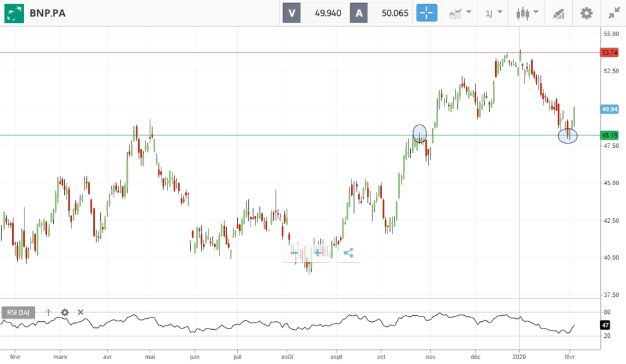Screen dimensions: 626x364
Task: Click the blue 49.94 current price label
Action: point(609,109)
